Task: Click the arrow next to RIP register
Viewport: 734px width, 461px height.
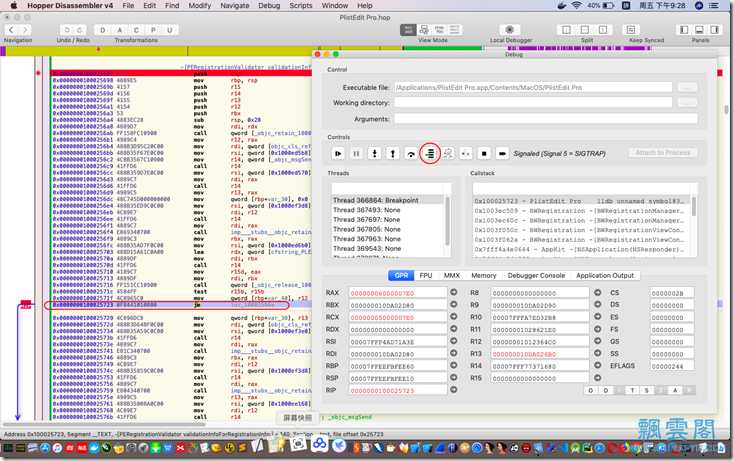Action: 454,389
